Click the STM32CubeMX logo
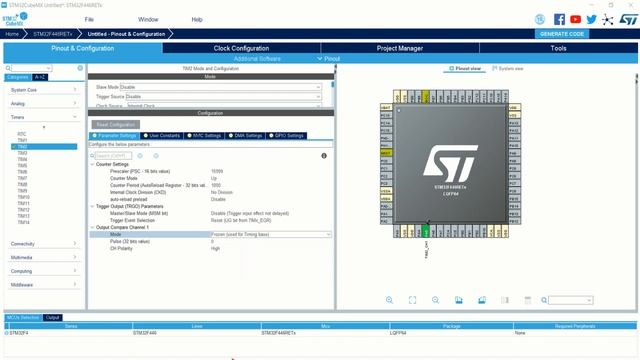640x360 pixels. pos(15,19)
